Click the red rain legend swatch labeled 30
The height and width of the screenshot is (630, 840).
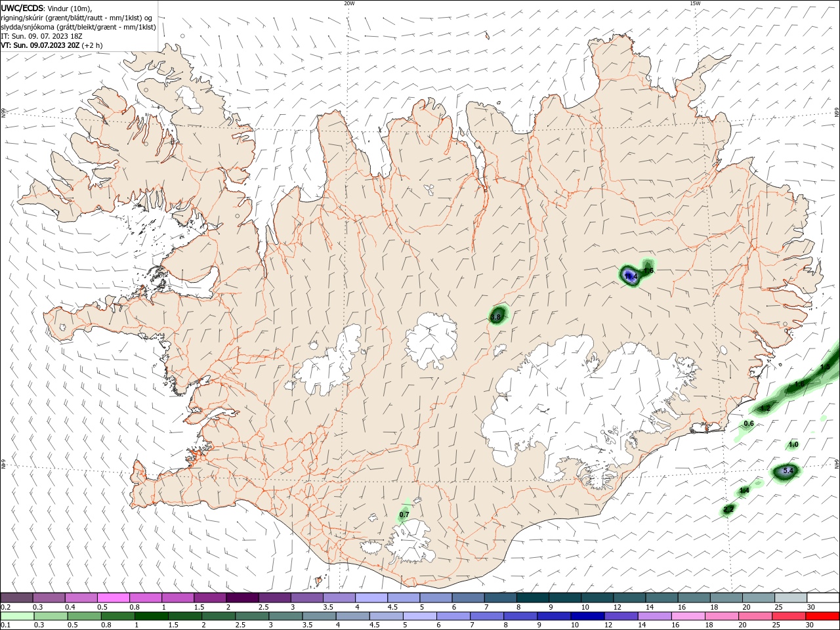[x=822, y=616]
